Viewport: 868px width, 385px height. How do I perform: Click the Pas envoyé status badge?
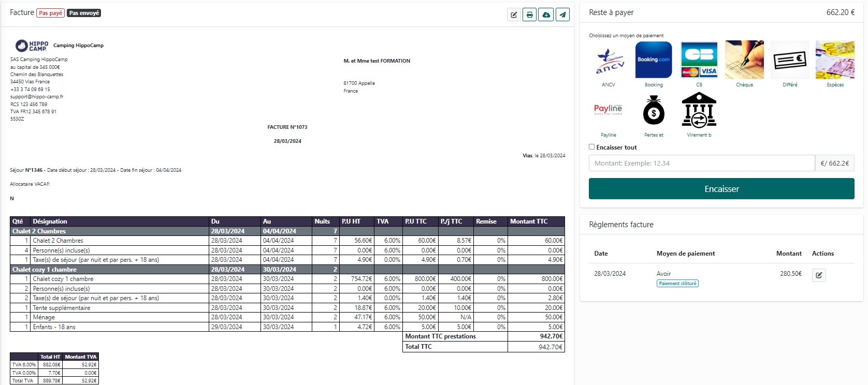coord(84,13)
